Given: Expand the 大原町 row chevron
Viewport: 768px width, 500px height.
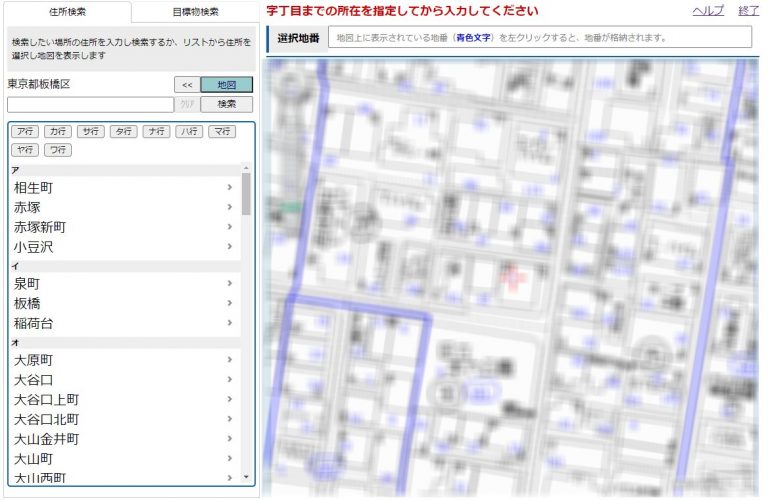Looking at the screenshot, I should tap(230, 359).
